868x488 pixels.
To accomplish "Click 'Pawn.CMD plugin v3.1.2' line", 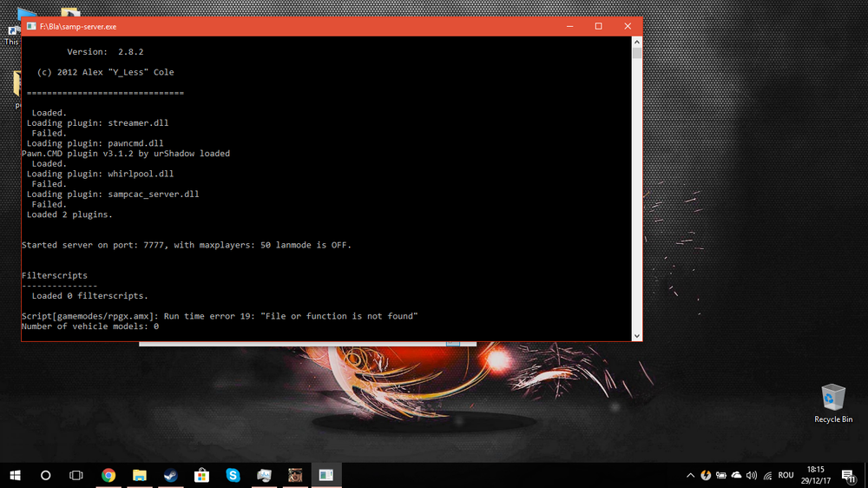I will [126, 154].
